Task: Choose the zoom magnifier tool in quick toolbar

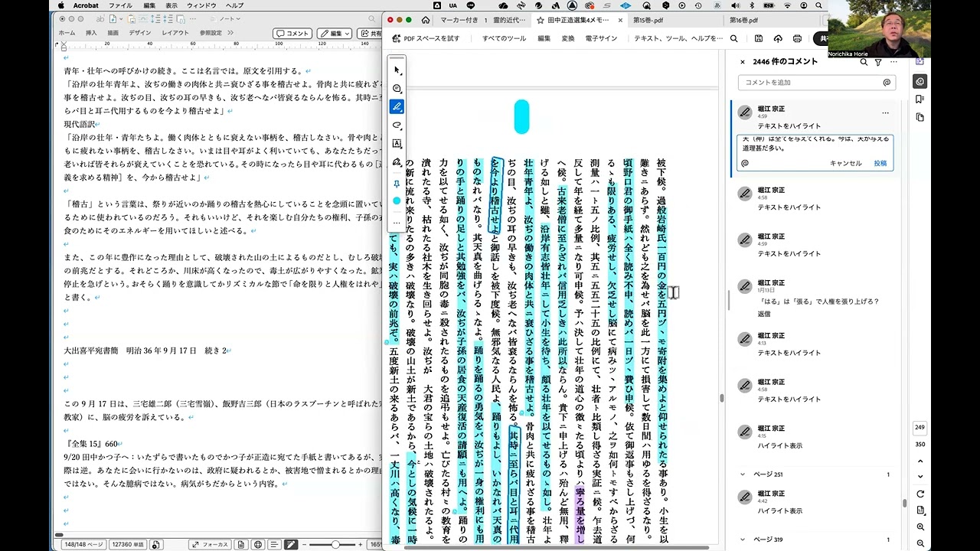Action: [x=397, y=89]
